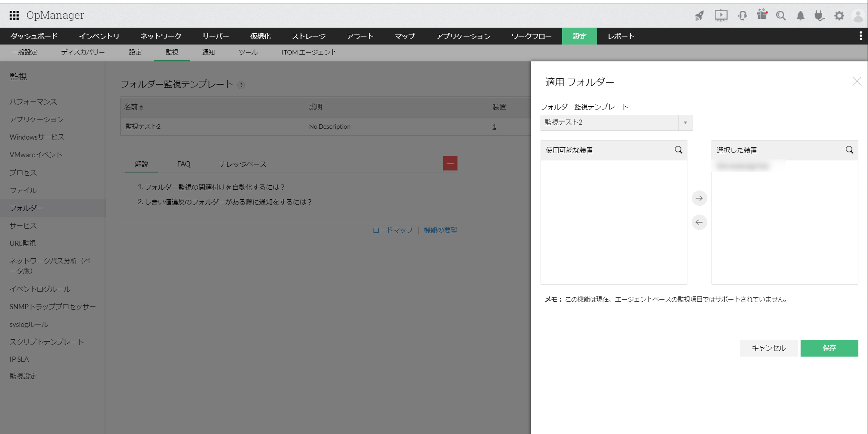This screenshot has width=868, height=434.
Task: Click the header search magnifier icon
Action: click(781, 16)
